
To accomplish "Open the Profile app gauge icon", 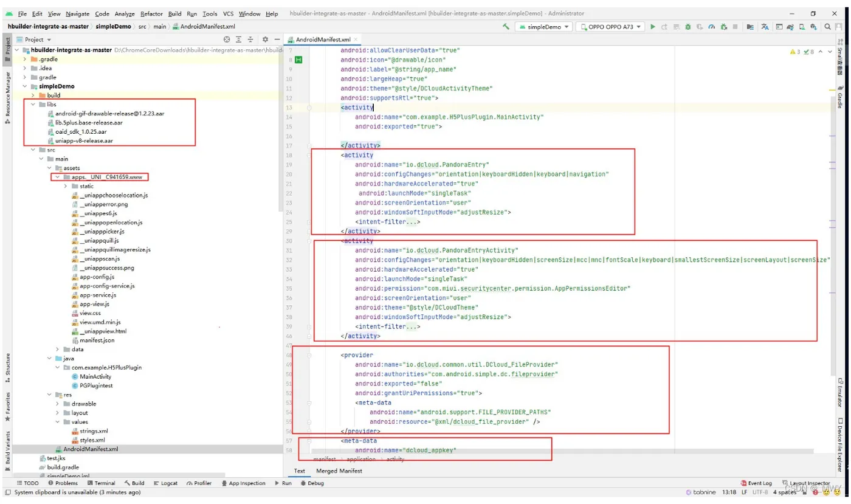I will pyautogui.click(x=711, y=27).
